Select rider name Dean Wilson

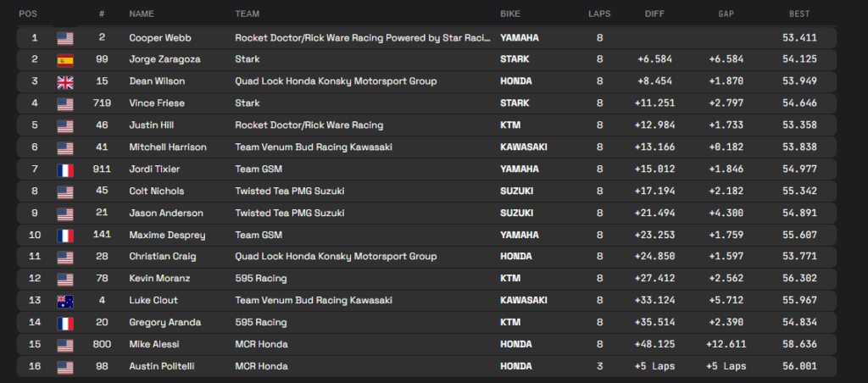click(x=157, y=81)
